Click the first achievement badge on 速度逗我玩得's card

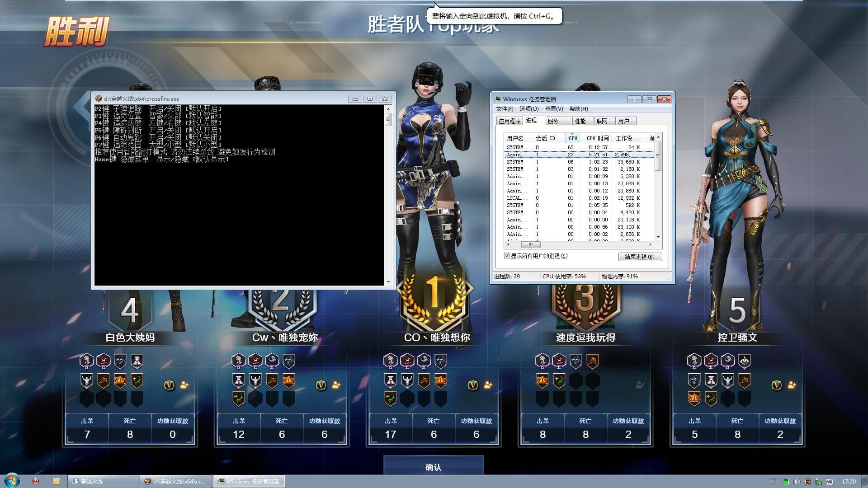(542, 361)
